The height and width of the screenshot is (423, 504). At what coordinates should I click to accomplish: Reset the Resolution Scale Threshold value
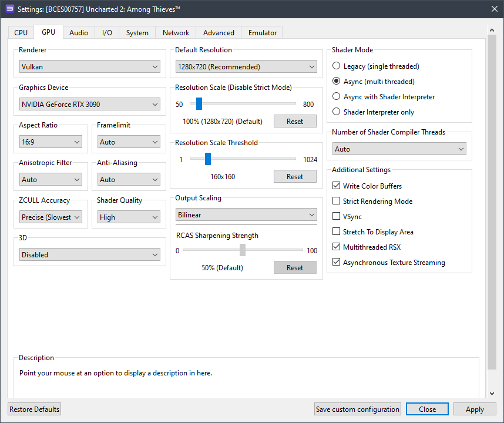(295, 176)
